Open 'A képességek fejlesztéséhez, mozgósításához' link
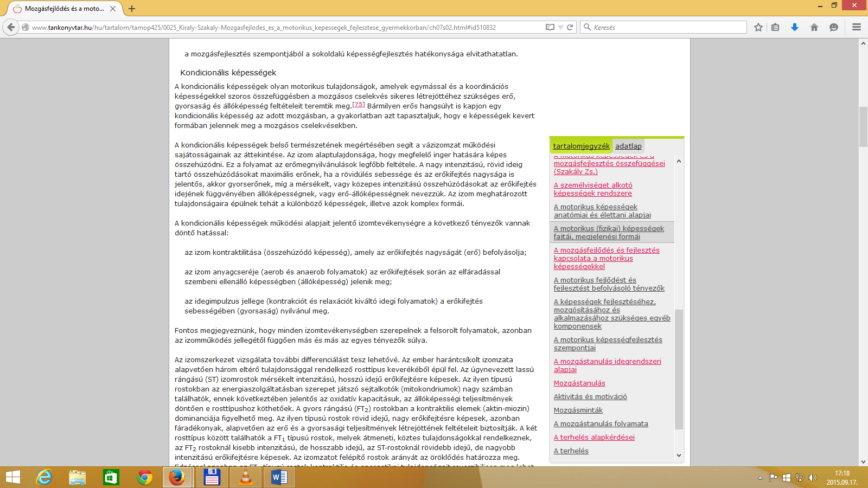 tap(612, 314)
